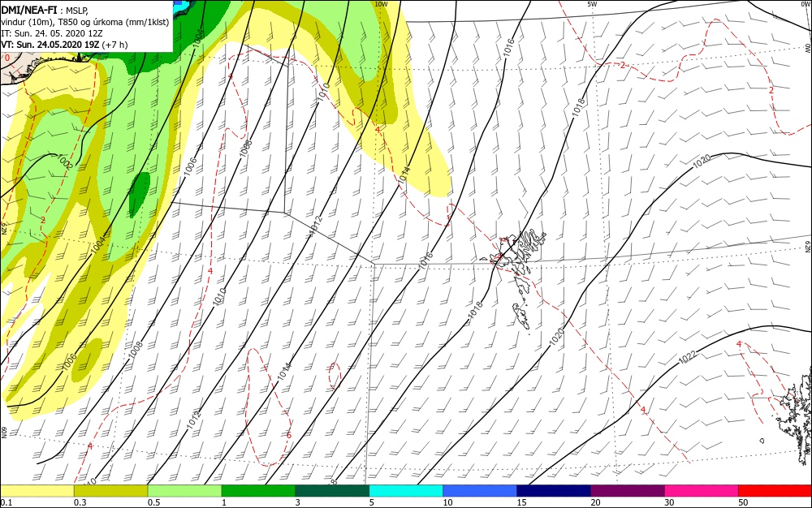The width and height of the screenshot is (812, 508).
Task: Click the cyan 5–10 legend swatch
Action: click(x=406, y=491)
